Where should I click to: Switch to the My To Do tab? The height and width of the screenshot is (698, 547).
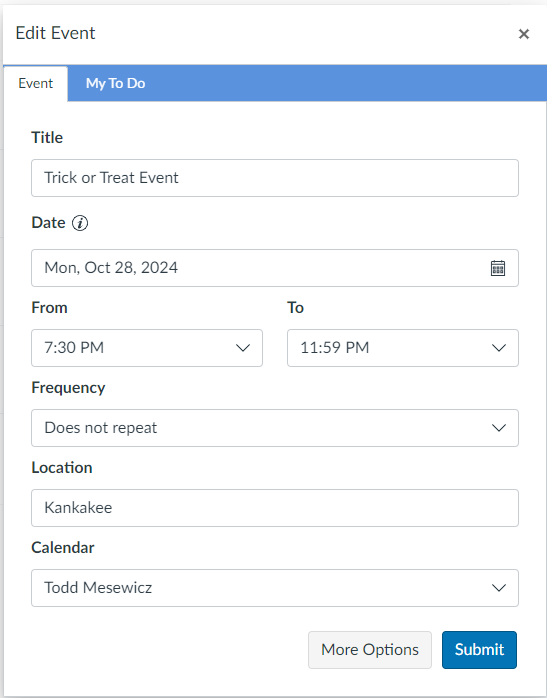(x=115, y=83)
